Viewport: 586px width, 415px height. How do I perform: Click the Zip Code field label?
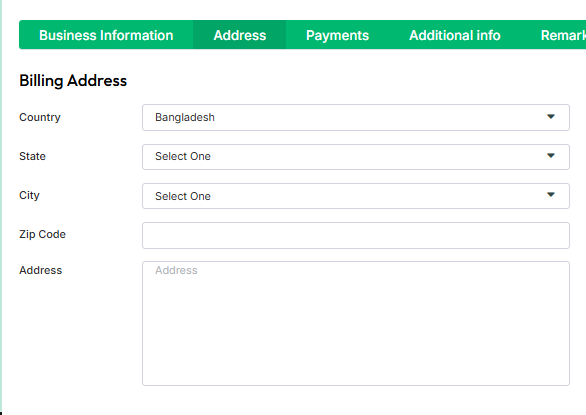[42, 234]
